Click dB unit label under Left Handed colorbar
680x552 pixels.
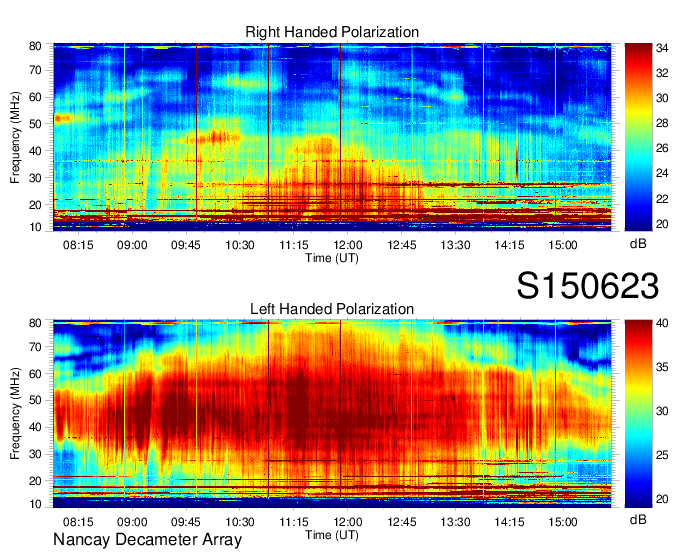[x=638, y=519]
